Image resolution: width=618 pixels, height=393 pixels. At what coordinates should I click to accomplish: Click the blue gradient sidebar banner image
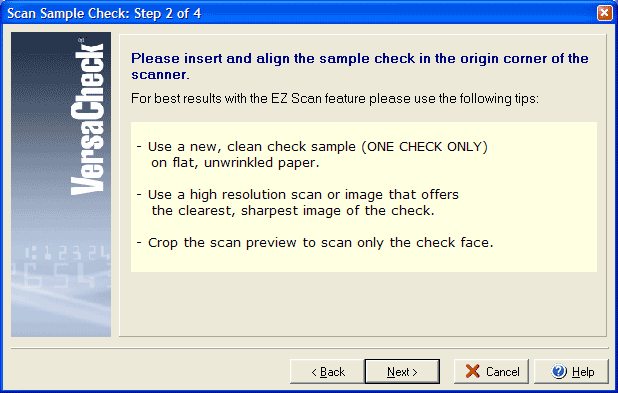click(x=61, y=184)
